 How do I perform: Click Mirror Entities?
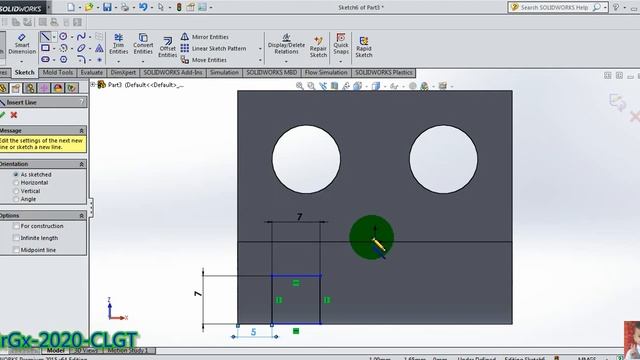[204, 37]
